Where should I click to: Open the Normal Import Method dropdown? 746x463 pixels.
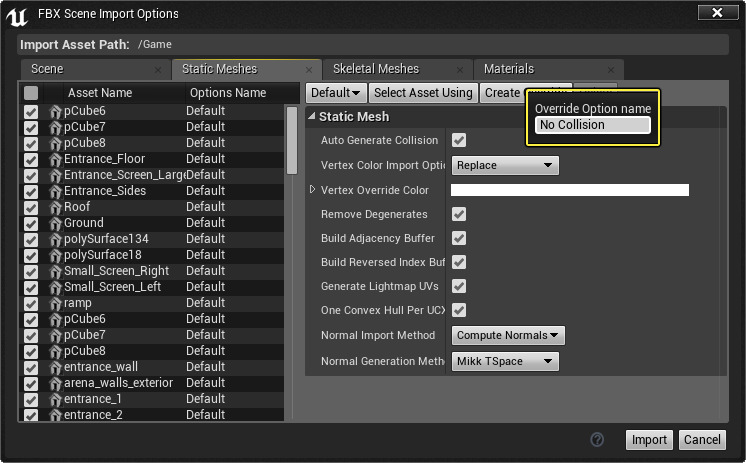coord(509,335)
